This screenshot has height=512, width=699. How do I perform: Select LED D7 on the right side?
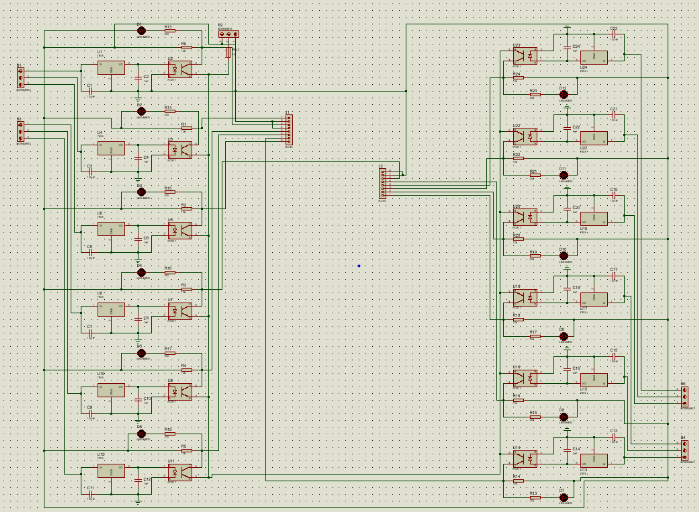[x=563, y=497]
